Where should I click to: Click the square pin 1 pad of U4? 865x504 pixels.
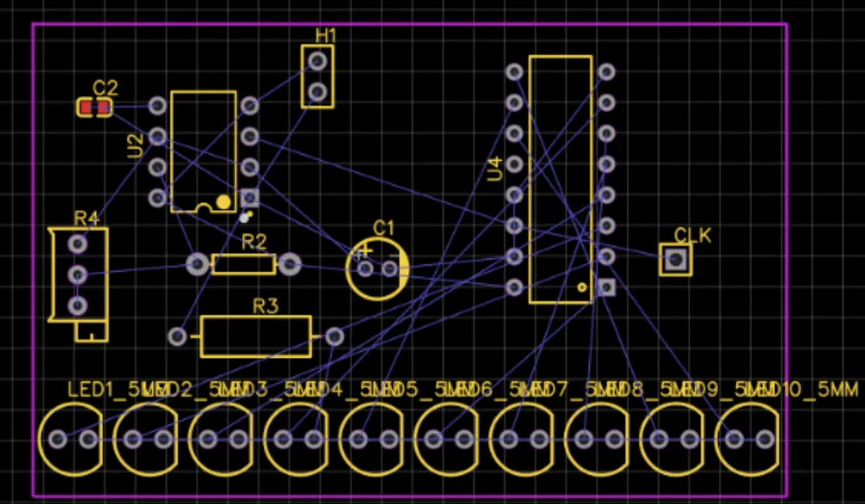pyautogui.click(x=606, y=286)
